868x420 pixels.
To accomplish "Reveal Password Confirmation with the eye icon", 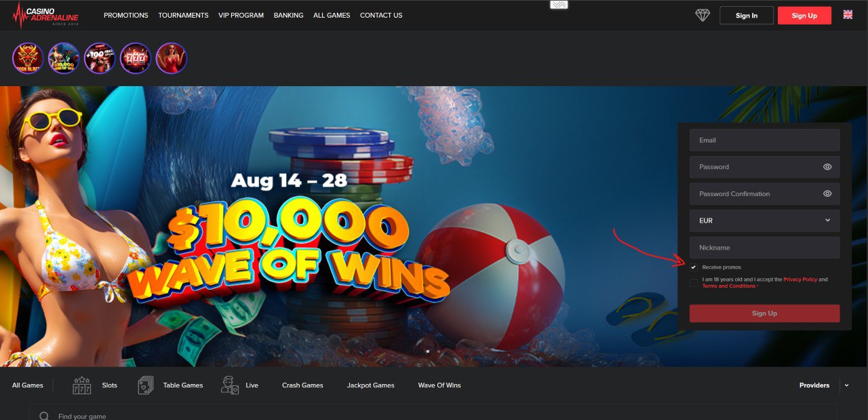I will coord(827,193).
